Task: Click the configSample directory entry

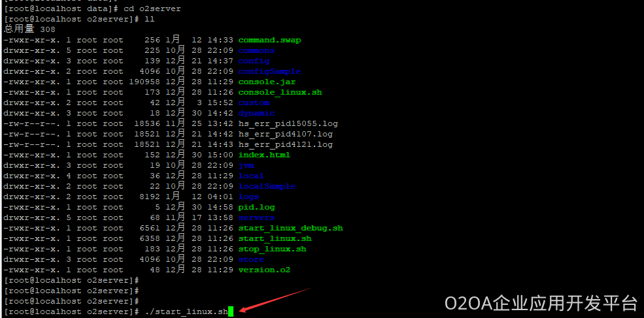Action: click(269, 71)
